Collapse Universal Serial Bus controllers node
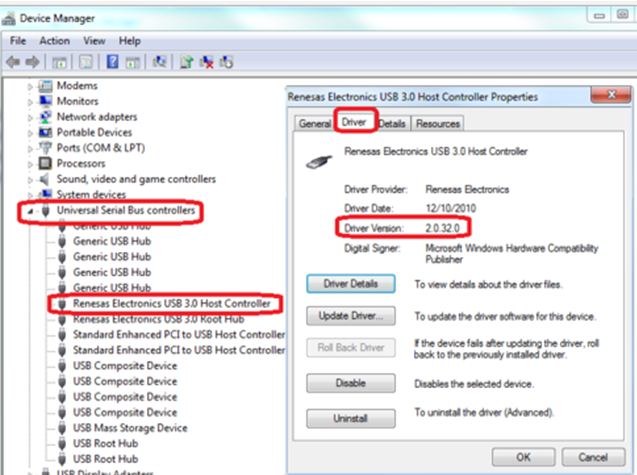The height and width of the screenshot is (475, 637). coord(30,211)
